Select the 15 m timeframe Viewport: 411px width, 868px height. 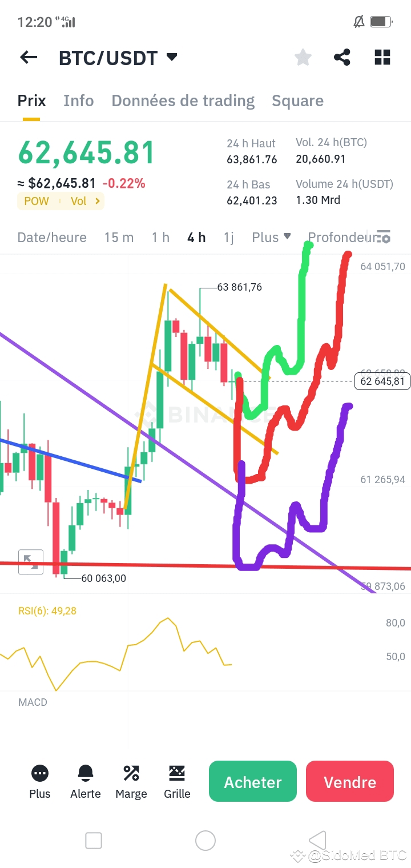click(119, 237)
